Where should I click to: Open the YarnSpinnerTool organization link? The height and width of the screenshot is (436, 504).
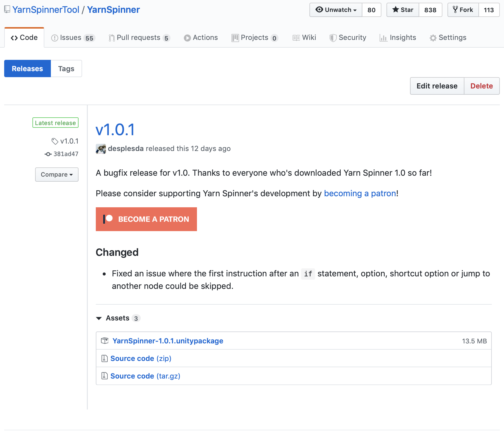pyautogui.click(x=46, y=10)
